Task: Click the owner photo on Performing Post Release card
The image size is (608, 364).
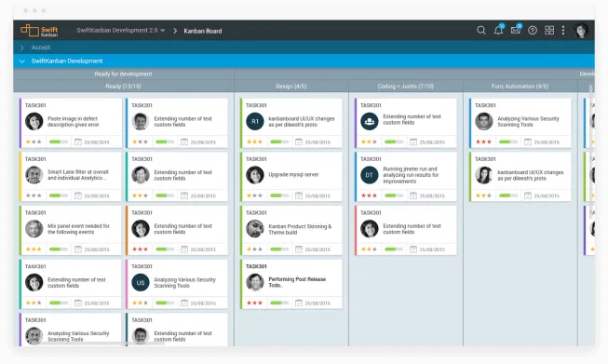Action: [x=255, y=282]
